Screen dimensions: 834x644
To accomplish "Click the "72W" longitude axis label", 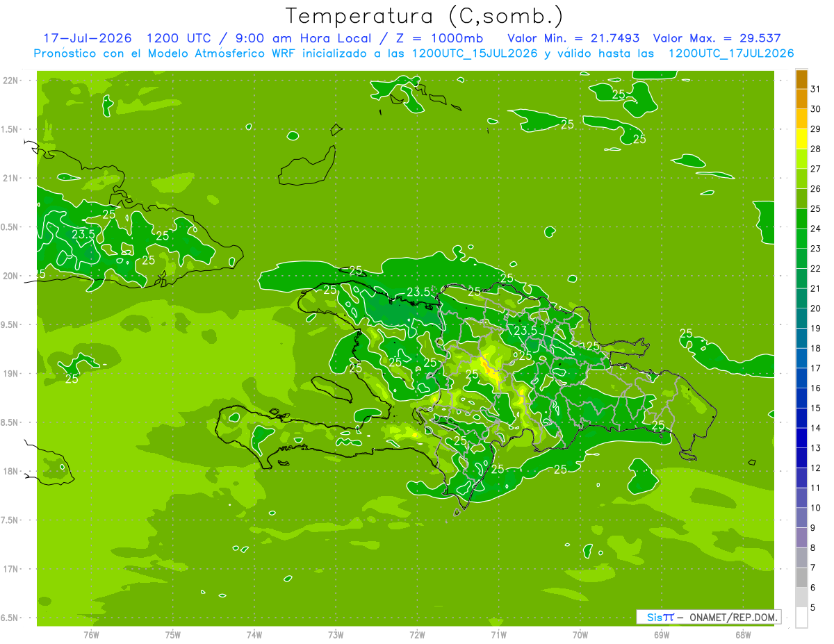I will (x=417, y=635).
